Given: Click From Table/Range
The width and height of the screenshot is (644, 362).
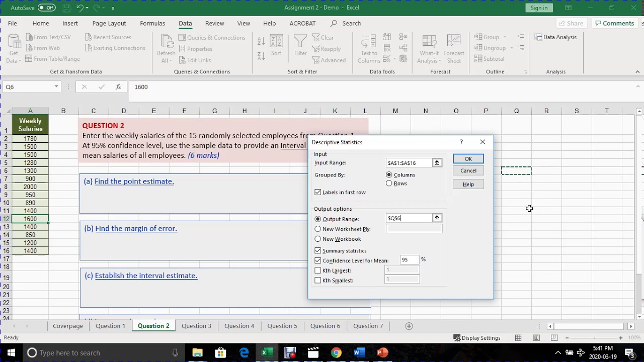Looking at the screenshot, I should pyautogui.click(x=52, y=59).
